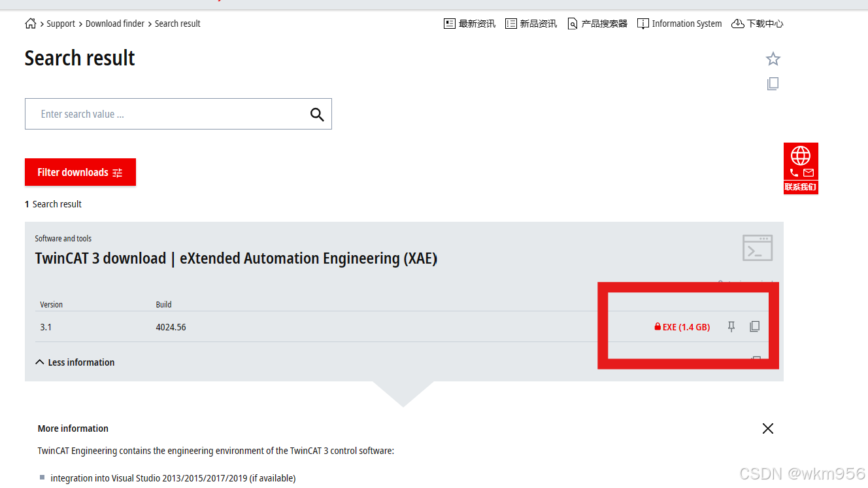Click Search result breadcrumb

click(x=178, y=24)
